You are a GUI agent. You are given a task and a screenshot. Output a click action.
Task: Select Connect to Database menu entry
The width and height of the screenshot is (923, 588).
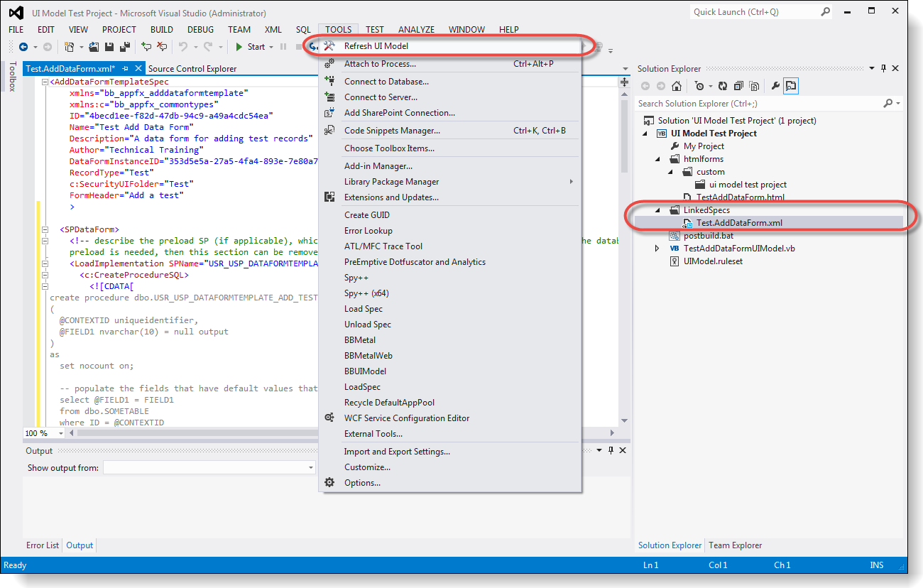[450, 82]
